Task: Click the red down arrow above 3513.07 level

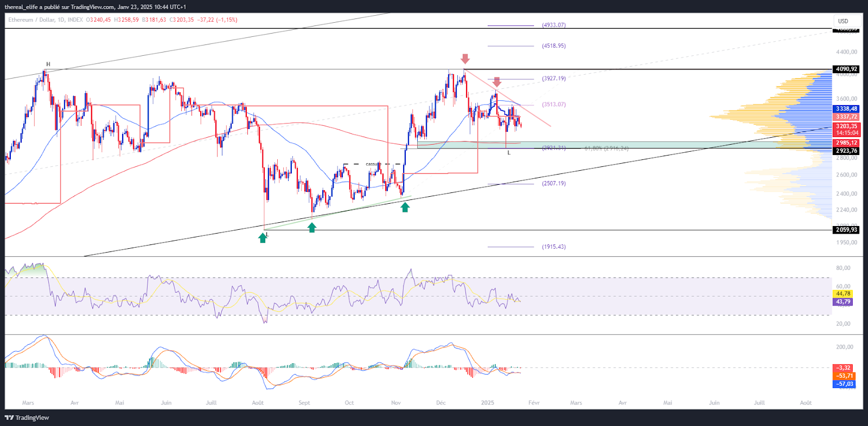Action: pyautogui.click(x=496, y=82)
